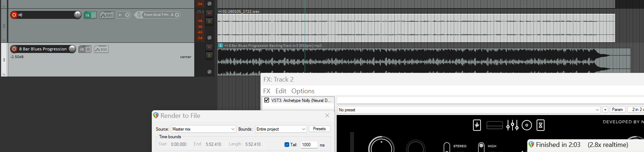Bypass FX on 8 Bar Blues Progression track

coord(88,49)
